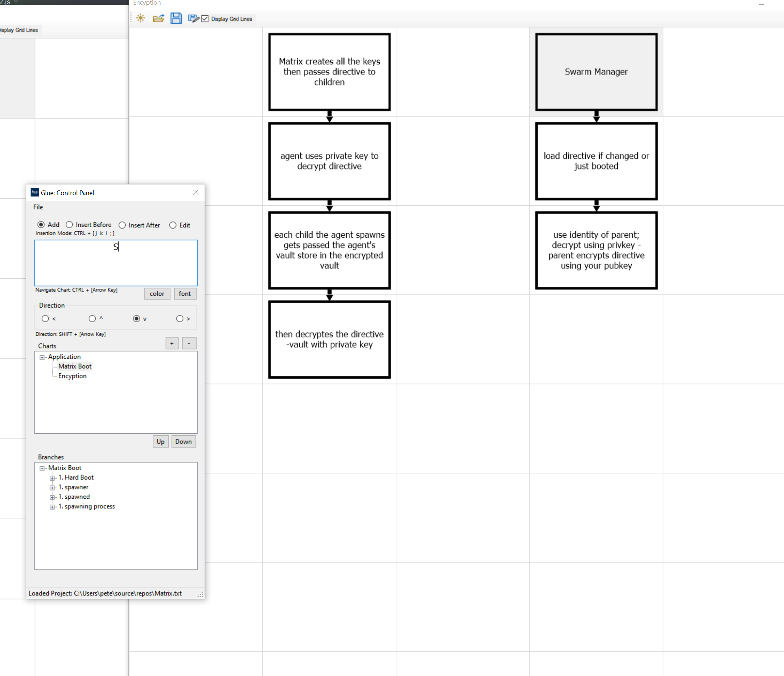The height and width of the screenshot is (676, 784).
Task: Collapse the Application node in Charts tree
Action: pos(42,357)
